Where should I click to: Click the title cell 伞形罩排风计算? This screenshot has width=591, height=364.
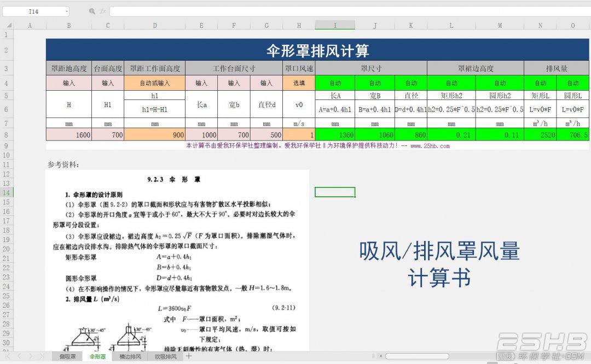tap(317, 50)
